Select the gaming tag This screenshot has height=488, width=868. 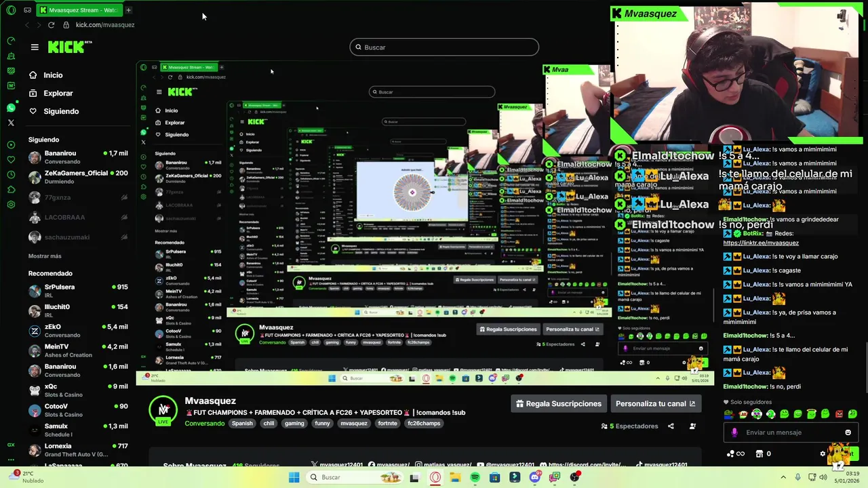tap(294, 424)
